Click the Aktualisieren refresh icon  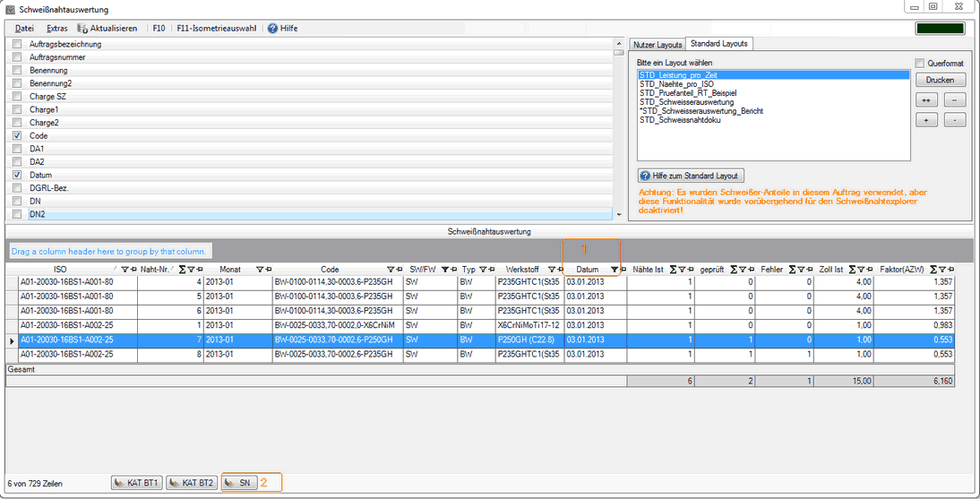tap(82, 29)
